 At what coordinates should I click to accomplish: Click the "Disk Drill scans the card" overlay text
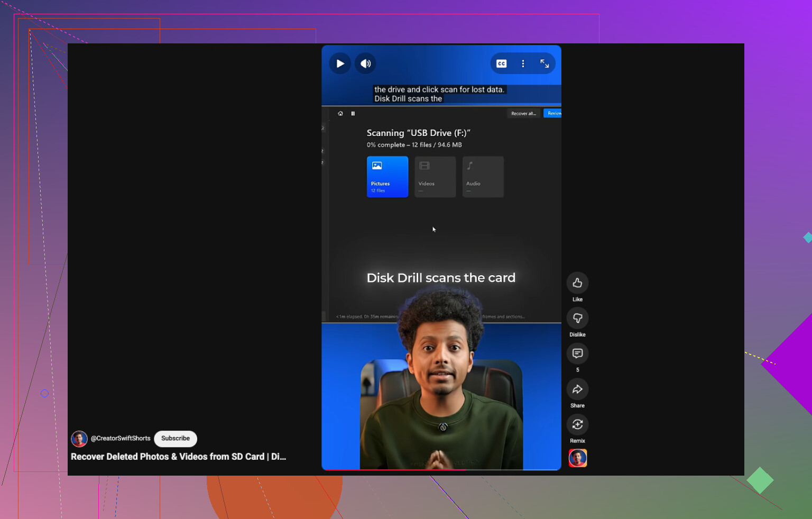[441, 278]
